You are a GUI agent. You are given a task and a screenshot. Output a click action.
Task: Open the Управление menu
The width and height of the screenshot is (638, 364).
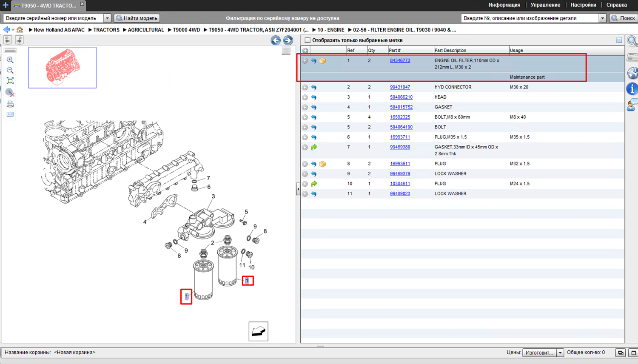coord(545,5)
